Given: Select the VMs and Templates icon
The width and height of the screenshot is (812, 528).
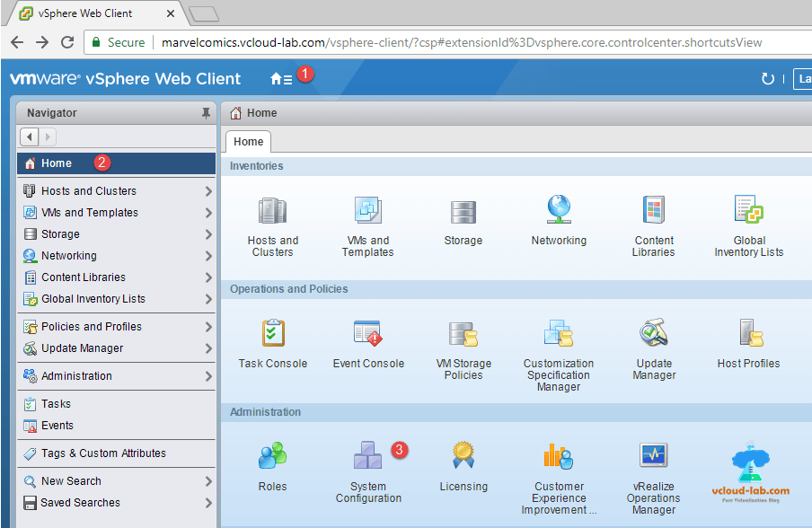Looking at the screenshot, I should pyautogui.click(x=367, y=211).
